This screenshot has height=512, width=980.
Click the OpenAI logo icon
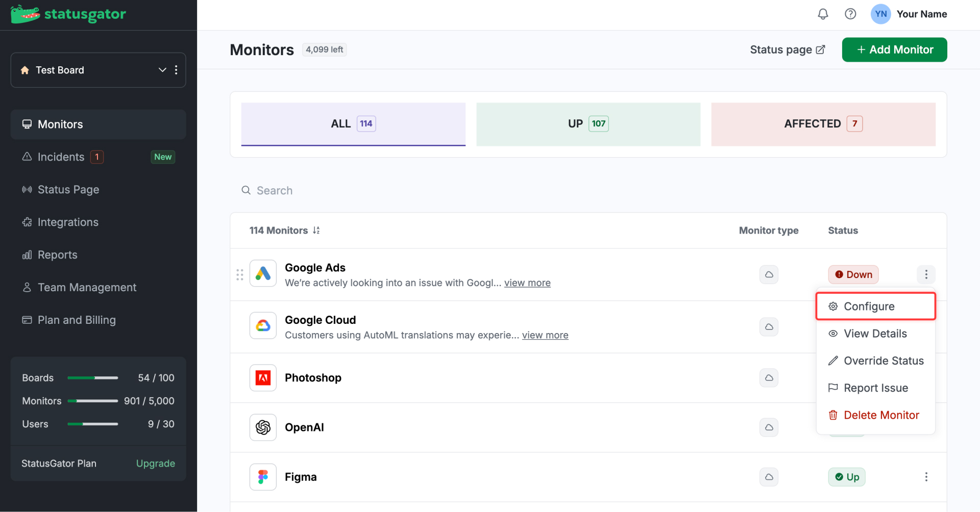coord(263,427)
